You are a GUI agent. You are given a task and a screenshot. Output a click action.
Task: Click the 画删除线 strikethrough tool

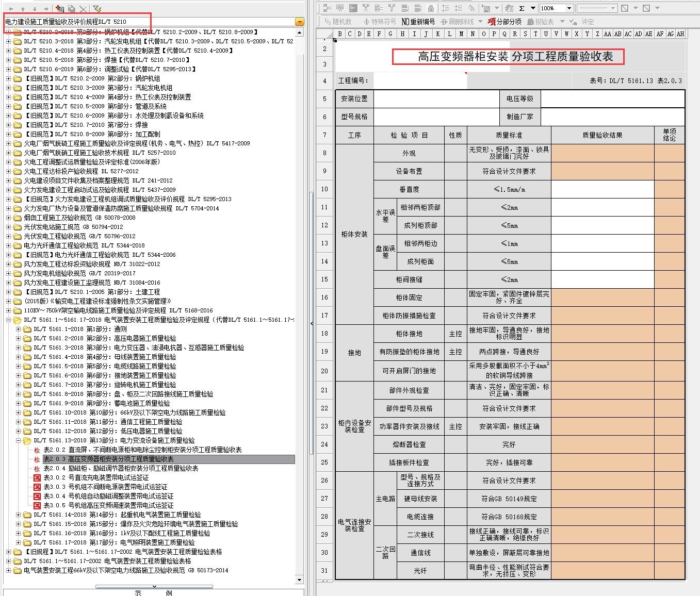coord(458,22)
